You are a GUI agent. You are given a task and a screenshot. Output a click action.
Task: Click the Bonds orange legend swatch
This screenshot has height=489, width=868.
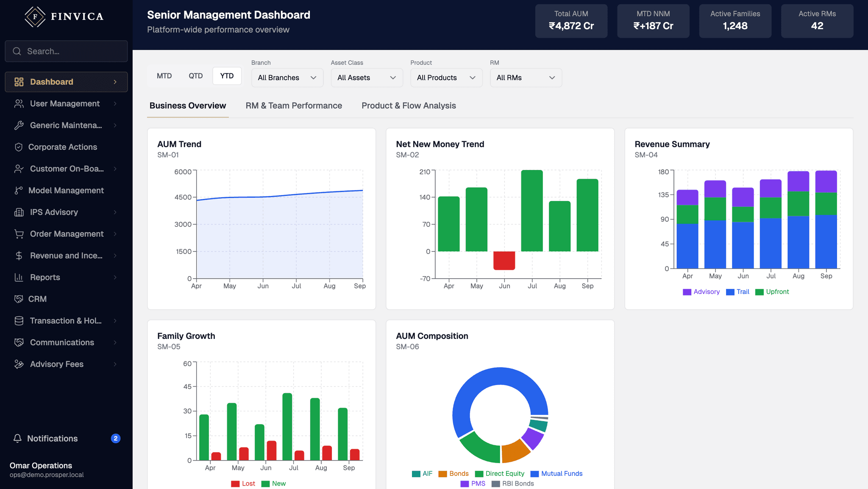(443, 474)
